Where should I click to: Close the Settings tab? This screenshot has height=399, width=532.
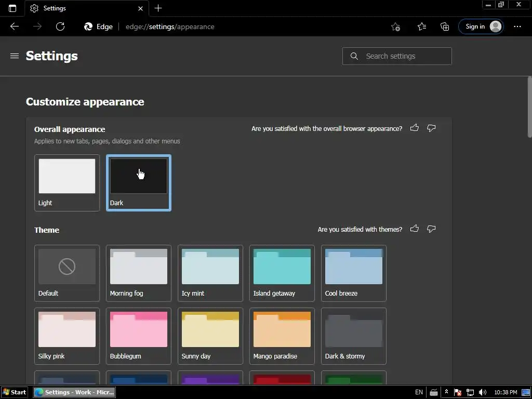point(140,8)
